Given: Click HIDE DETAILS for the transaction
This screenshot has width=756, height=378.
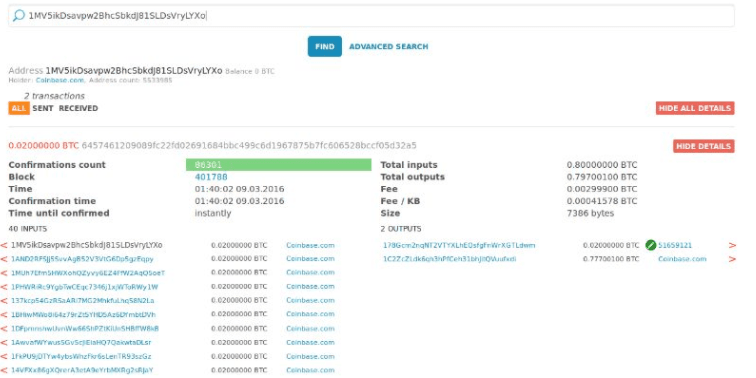Looking at the screenshot, I should 703,146.
